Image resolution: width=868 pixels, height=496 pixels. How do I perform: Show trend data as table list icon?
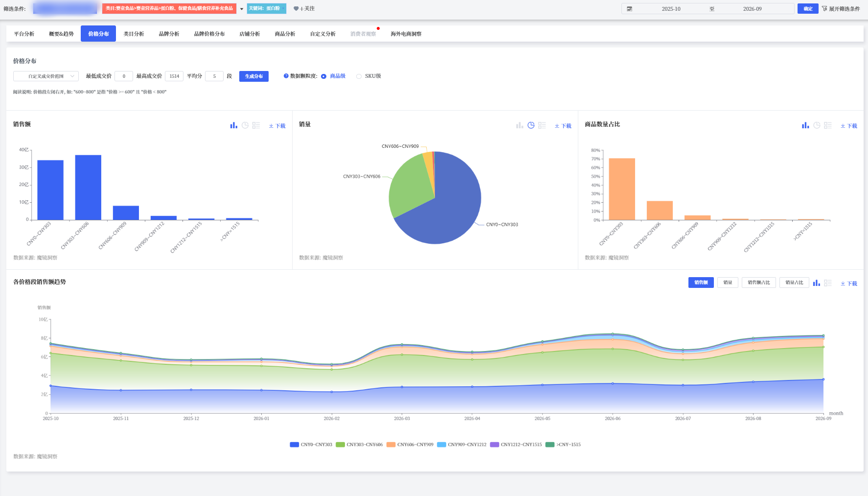click(x=828, y=283)
